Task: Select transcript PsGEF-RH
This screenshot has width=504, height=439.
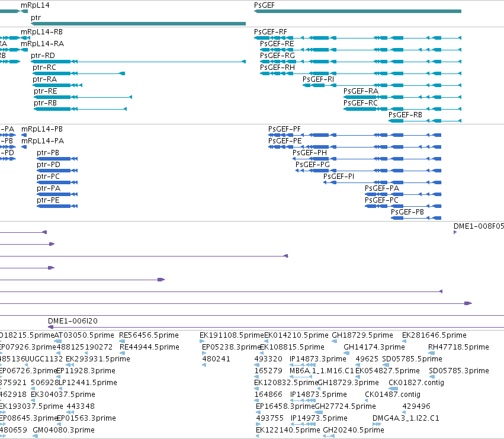Action: pyautogui.click(x=360, y=73)
